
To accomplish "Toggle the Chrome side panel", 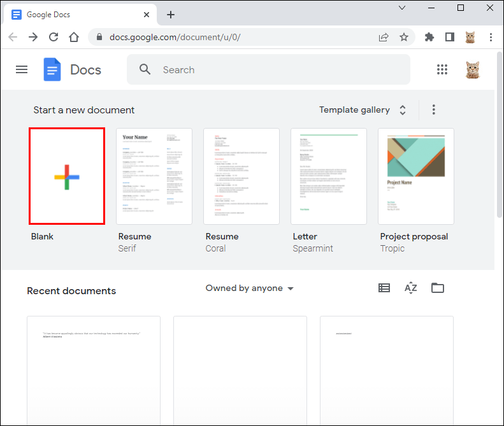I will coord(450,38).
